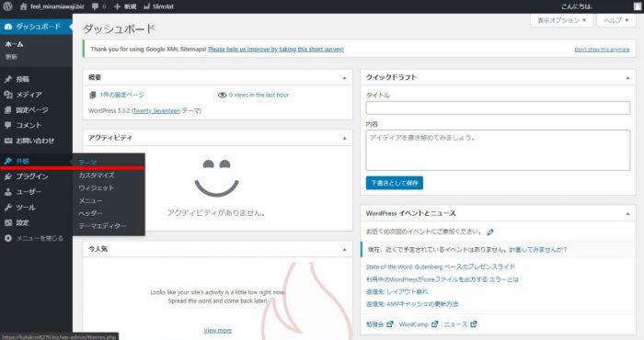This screenshot has width=644, height=340.
Task: Click the ツール wrench icon
Action: tap(7, 208)
